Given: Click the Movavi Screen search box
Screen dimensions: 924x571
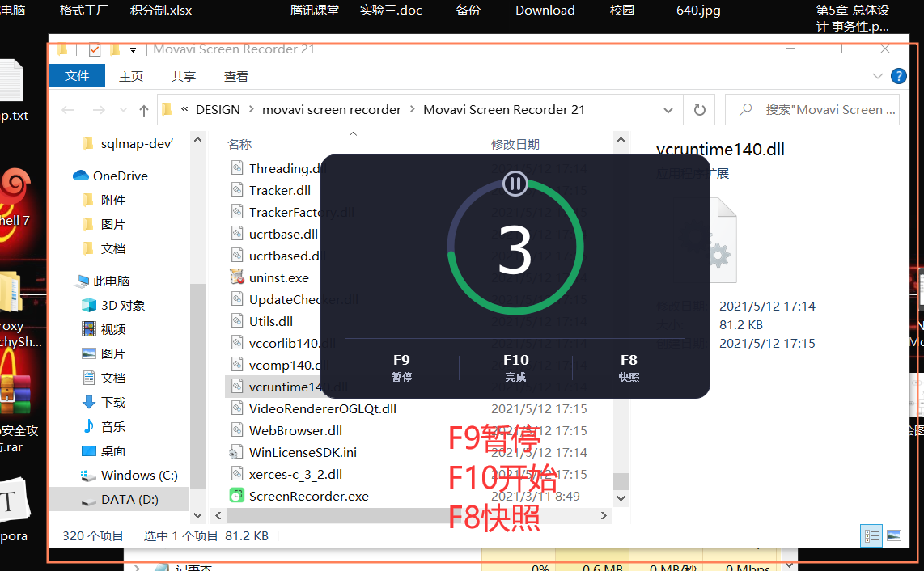Looking at the screenshot, I should click(812, 110).
